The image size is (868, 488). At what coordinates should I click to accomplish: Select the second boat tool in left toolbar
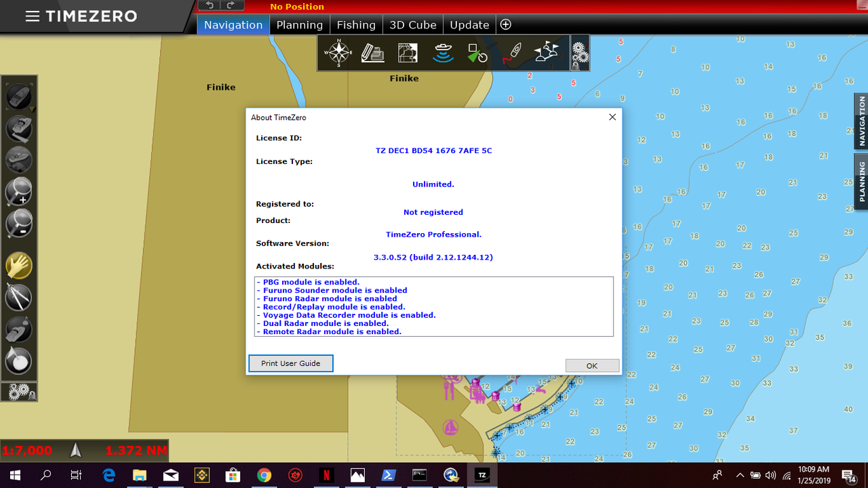(19, 128)
